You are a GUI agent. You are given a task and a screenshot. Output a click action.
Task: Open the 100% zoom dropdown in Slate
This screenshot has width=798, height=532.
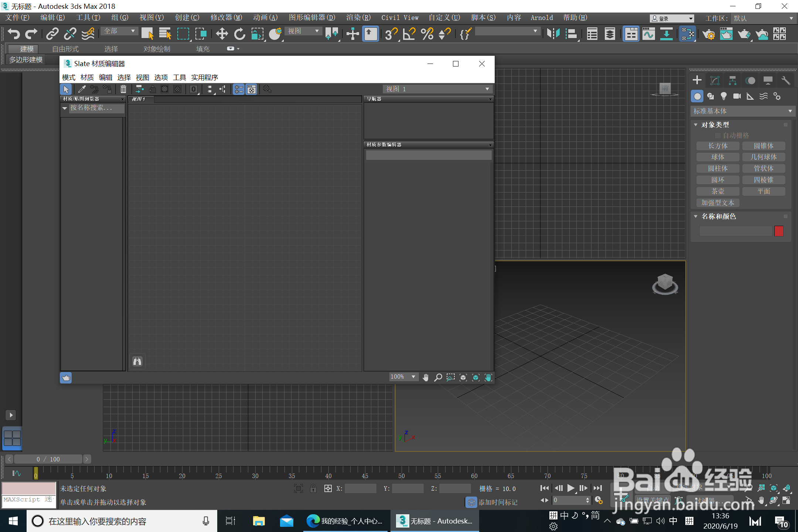[403, 377]
